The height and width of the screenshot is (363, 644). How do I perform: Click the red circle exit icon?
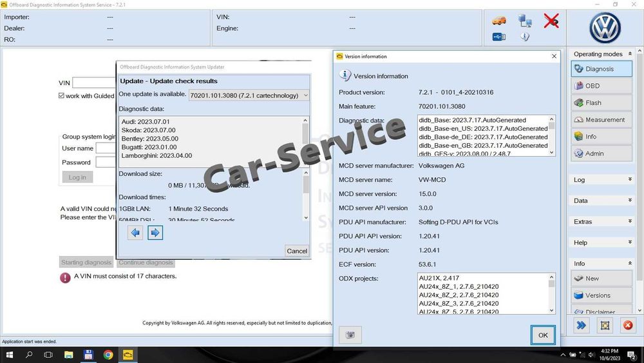pos(627,326)
